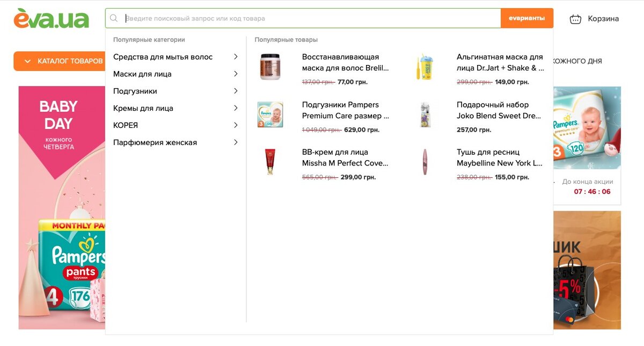Open Тушь для ресниц Maybelline link
644x346 pixels.
tap(500, 157)
